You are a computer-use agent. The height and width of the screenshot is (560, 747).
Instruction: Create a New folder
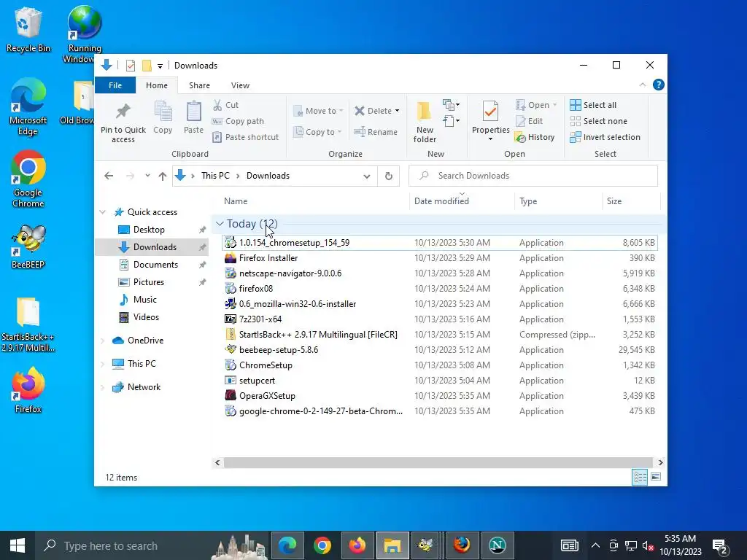[x=425, y=122]
